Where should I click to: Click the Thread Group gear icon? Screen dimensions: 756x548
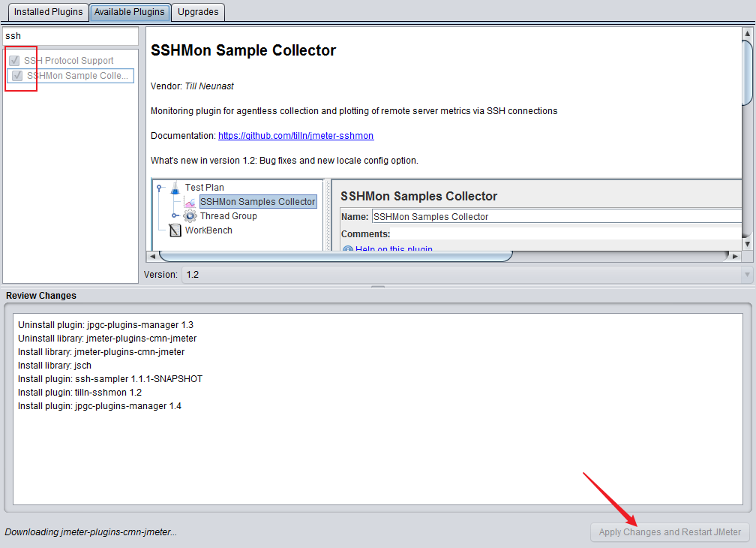coord(190,216)
